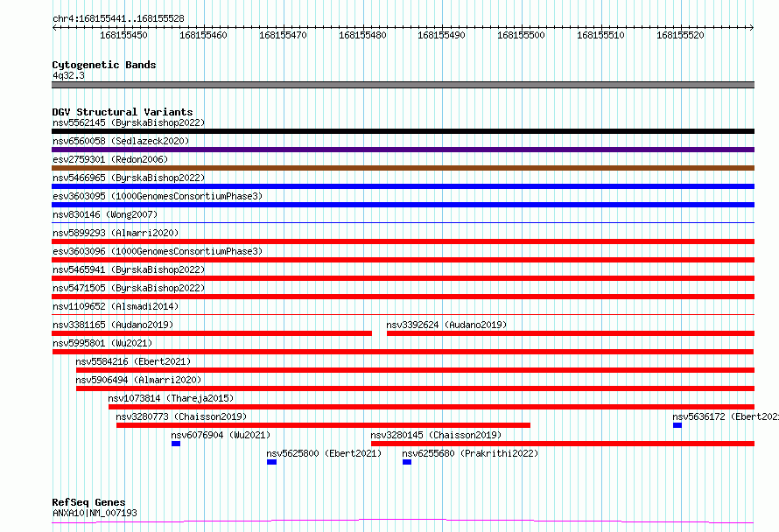Open nsv830146 (Wong2007) variant label
This screenshot has height=532, width=779.
coord(105,214)
